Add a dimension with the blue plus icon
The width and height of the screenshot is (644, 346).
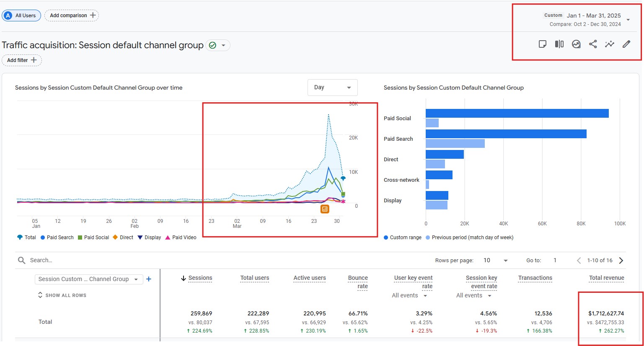pos(149,279)
